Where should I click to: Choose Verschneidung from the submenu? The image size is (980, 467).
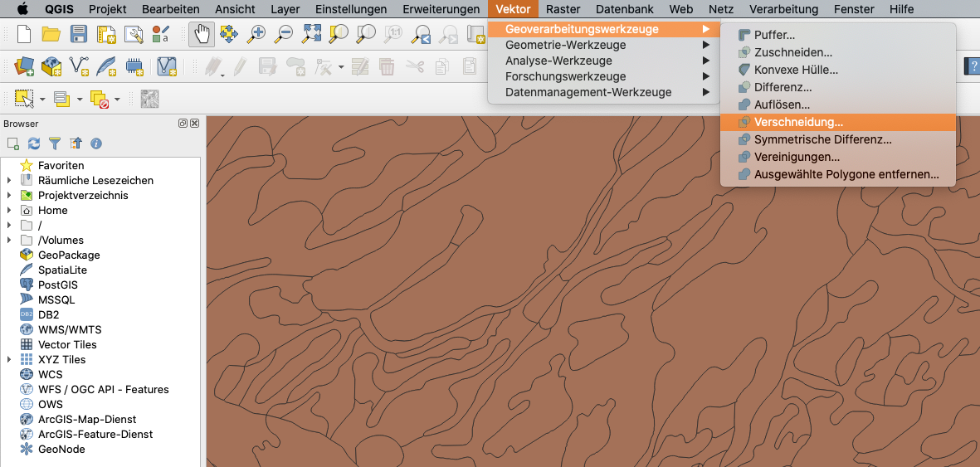tap(797, 123)
